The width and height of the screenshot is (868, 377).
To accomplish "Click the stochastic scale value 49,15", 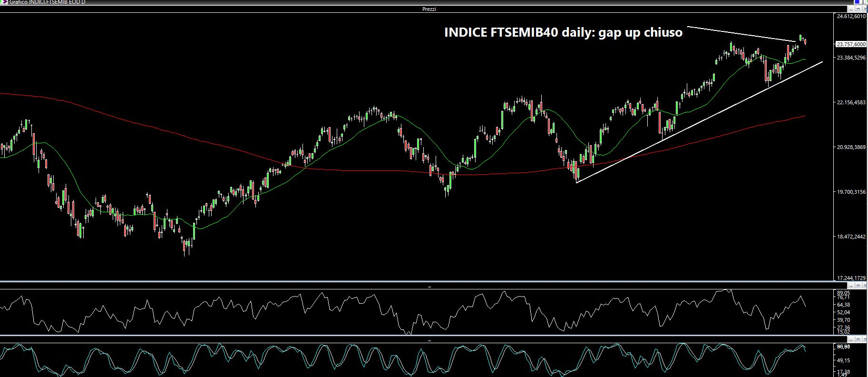I will pyautogui.click(x=843, y=360).
